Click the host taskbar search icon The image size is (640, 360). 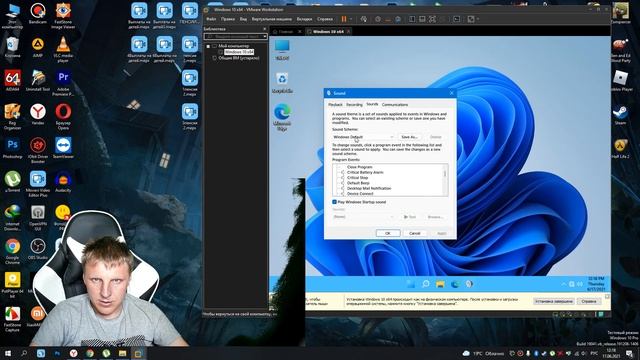coord(24,353)
